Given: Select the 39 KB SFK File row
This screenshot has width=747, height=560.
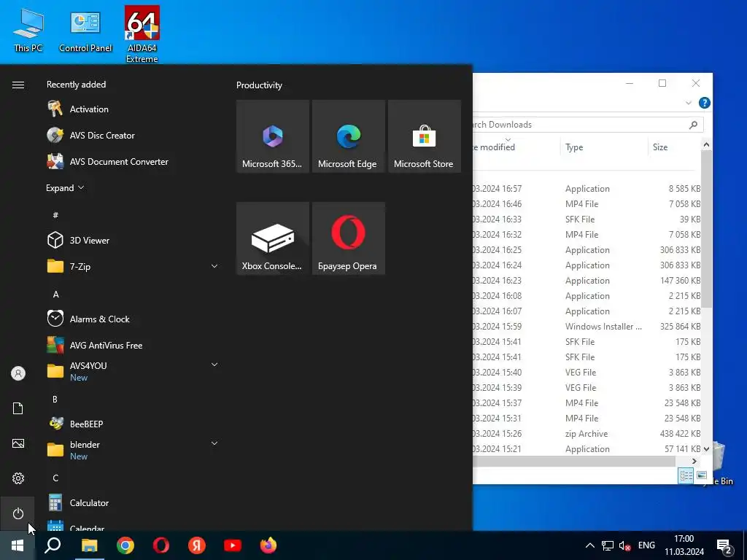Looking at the screenshot, I should 587,219.
